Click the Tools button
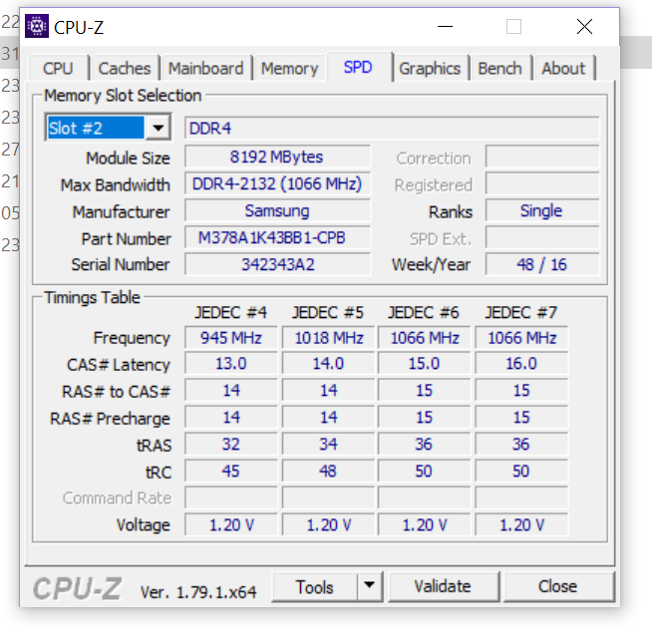 coord(314,587)
